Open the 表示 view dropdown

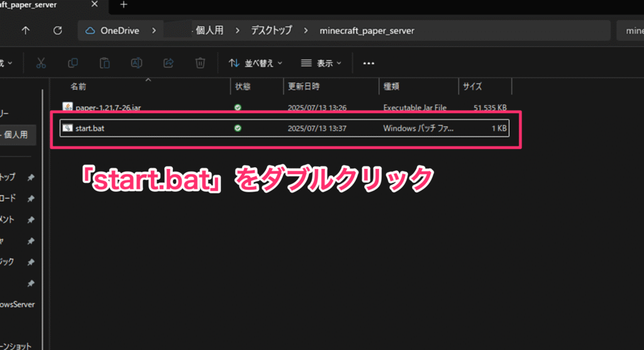click(321, 63)
